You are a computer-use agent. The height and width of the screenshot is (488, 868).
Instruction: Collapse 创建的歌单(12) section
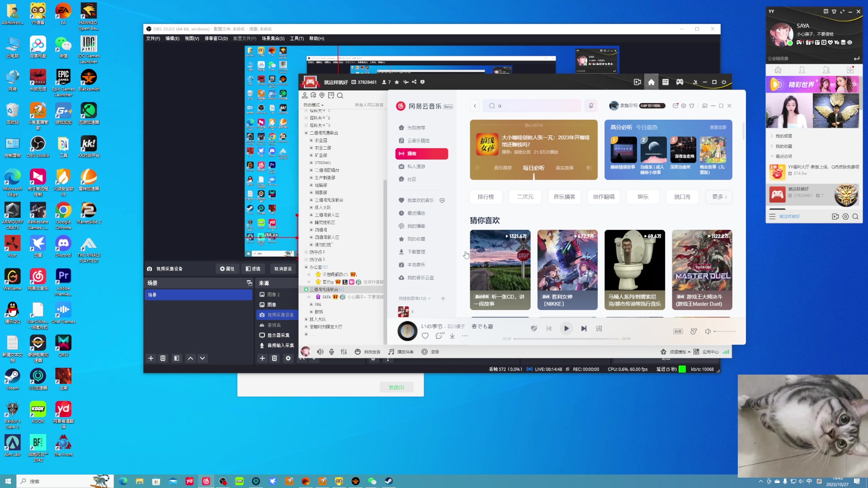pos(415,298)
